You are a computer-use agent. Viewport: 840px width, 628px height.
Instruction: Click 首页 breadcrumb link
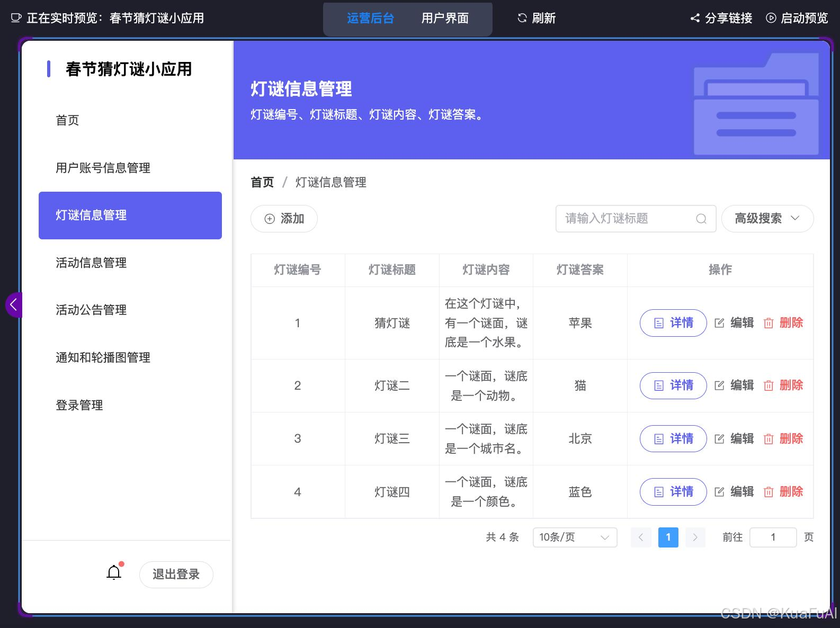[262, 183]
